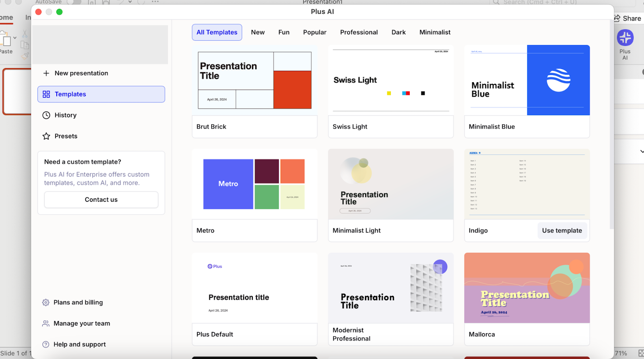
Task: Click the Manage your team people icon
Action: point(46,324)
